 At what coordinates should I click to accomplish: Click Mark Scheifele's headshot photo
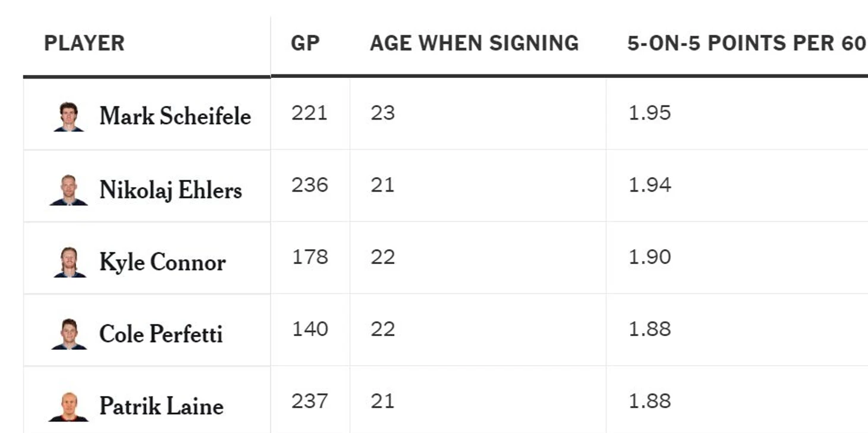click(69, 117)
